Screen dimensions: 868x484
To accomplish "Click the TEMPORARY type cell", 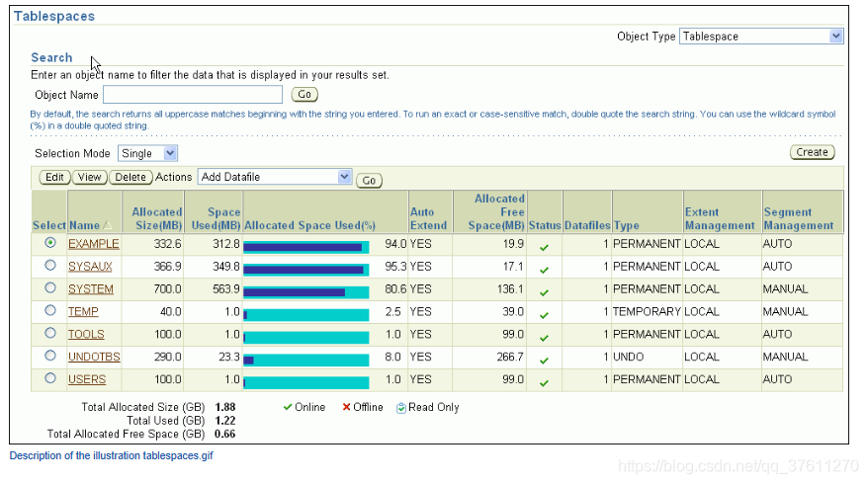I will point(647,312).
